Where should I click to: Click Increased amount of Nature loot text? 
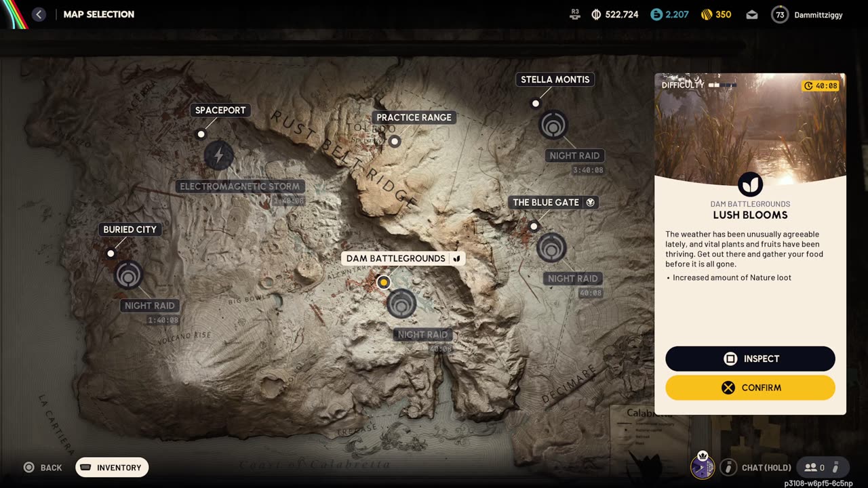[732, 277]
